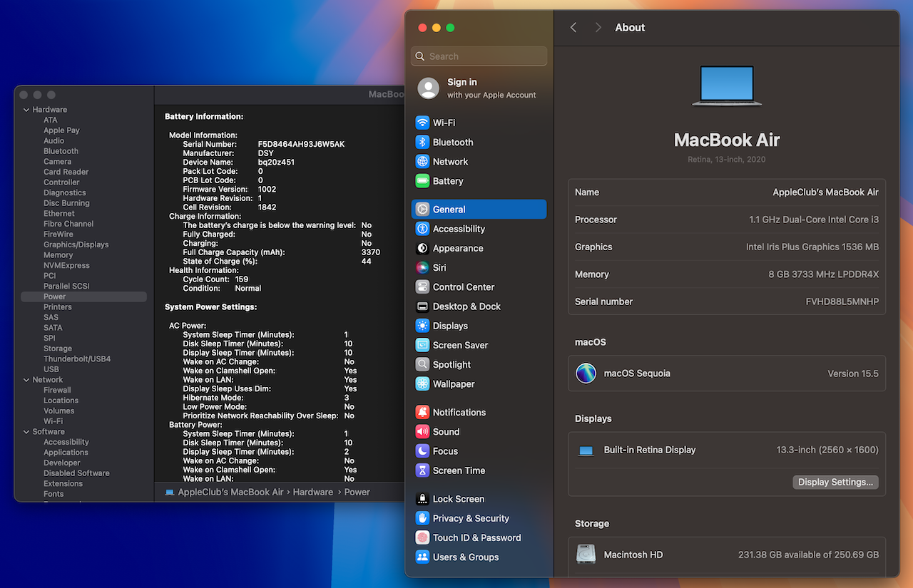Image resolution: width=913 pixels, height=588 pixels.
Task: Select the Network globe icon
Action: (422, 162)
